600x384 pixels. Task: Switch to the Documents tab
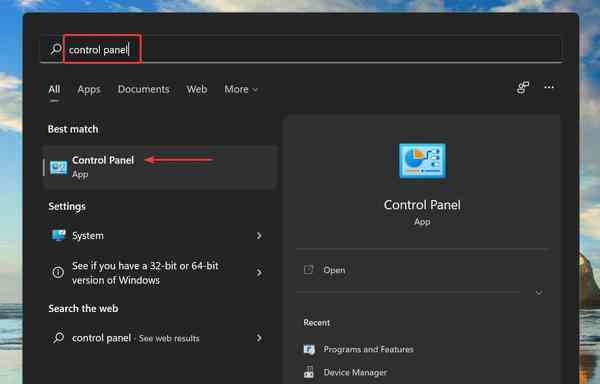pos(143,89)
